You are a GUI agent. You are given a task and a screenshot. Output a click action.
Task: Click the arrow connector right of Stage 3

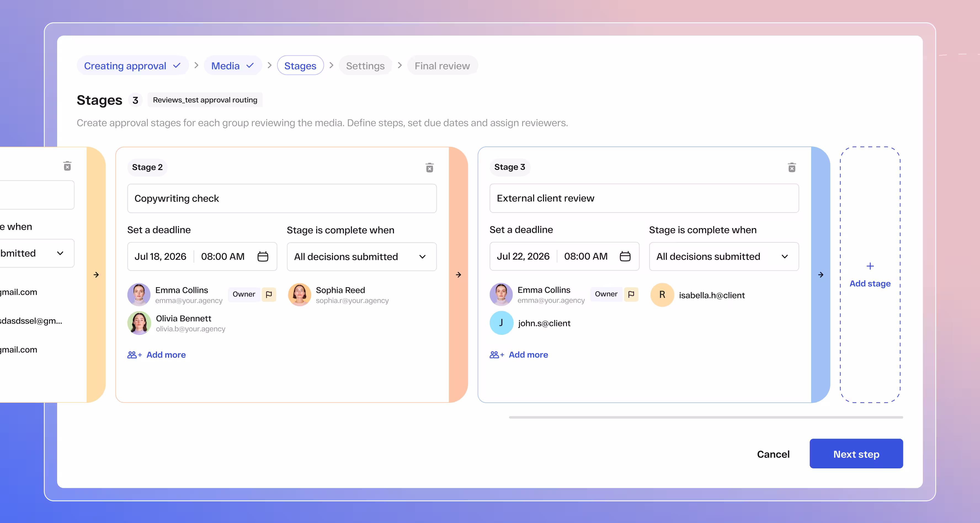coord(820,275)
